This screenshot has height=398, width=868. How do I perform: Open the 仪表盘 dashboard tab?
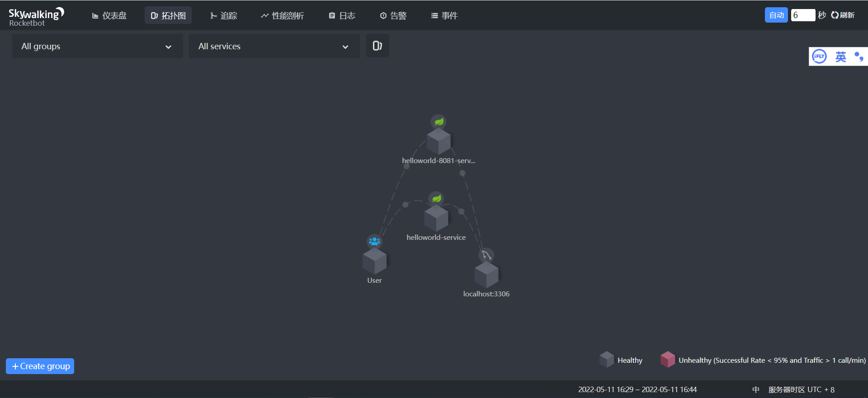(109, 15)
